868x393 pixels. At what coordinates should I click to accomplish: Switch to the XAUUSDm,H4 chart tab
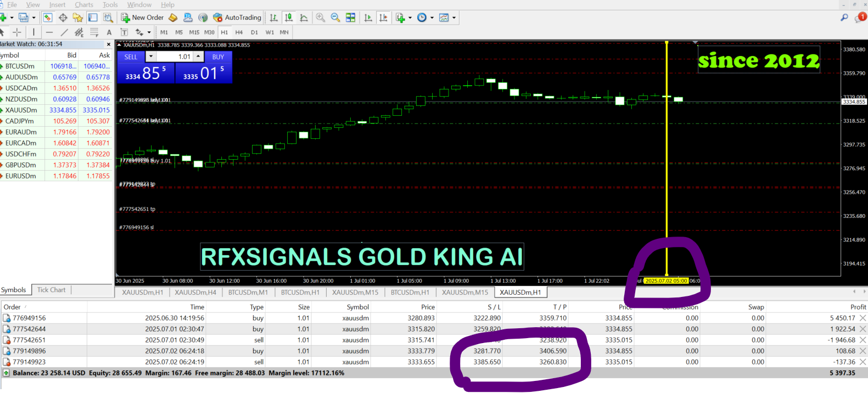tap(195, 293)
